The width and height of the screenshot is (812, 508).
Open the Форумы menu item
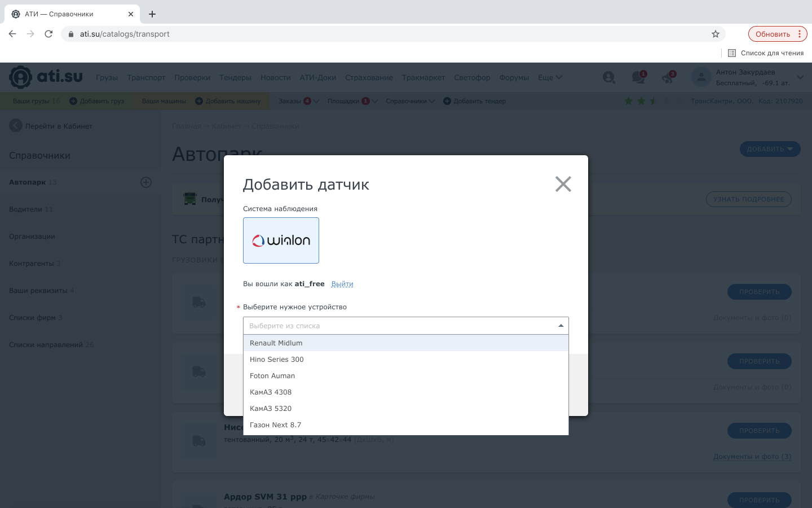(514, 78)
